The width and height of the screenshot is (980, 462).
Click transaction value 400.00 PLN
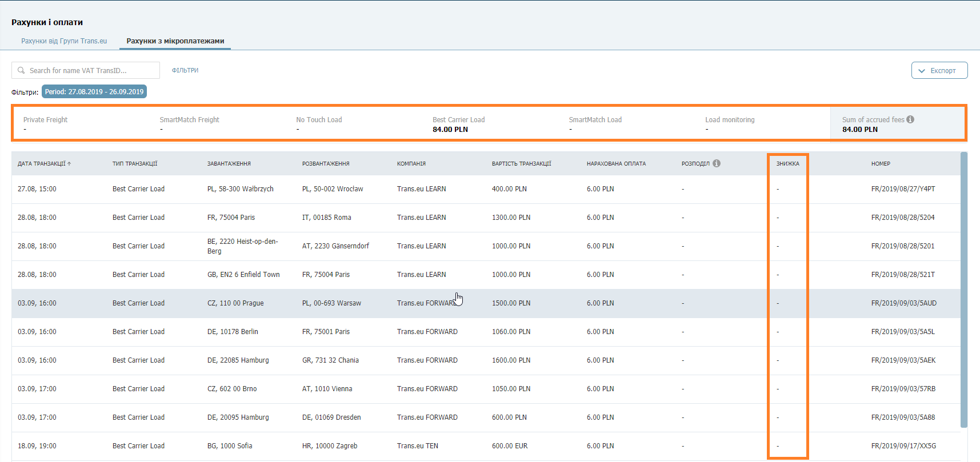[509, 189]
